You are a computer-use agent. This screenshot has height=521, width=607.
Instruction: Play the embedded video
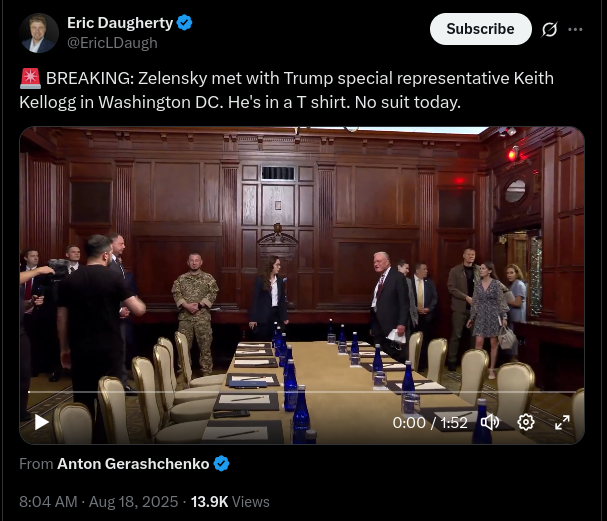click(x=41, y=422)
